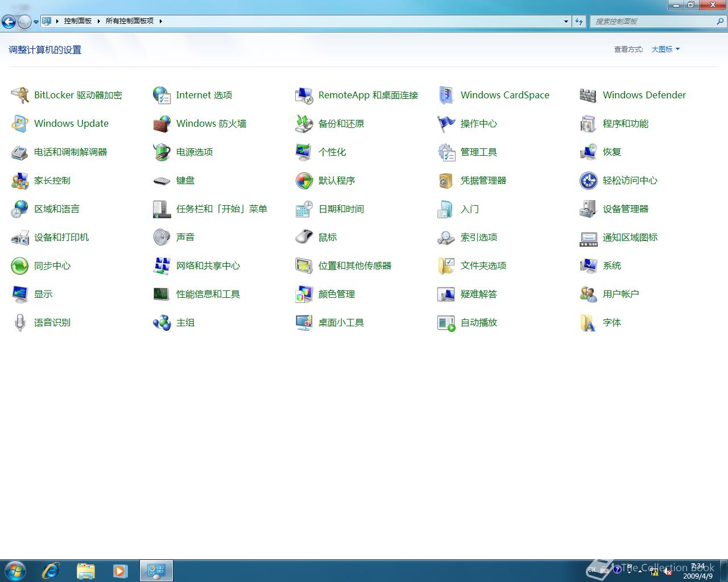This screenshot has height=582, width=728.
Task: Open 文件夹选项 link
Action: coord(483,265)
